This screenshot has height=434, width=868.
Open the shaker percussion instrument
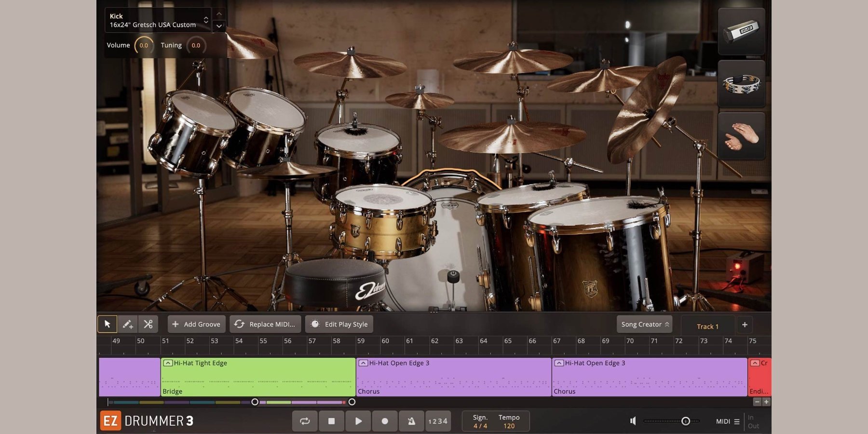pyautogui.click(x=741, y=31)
